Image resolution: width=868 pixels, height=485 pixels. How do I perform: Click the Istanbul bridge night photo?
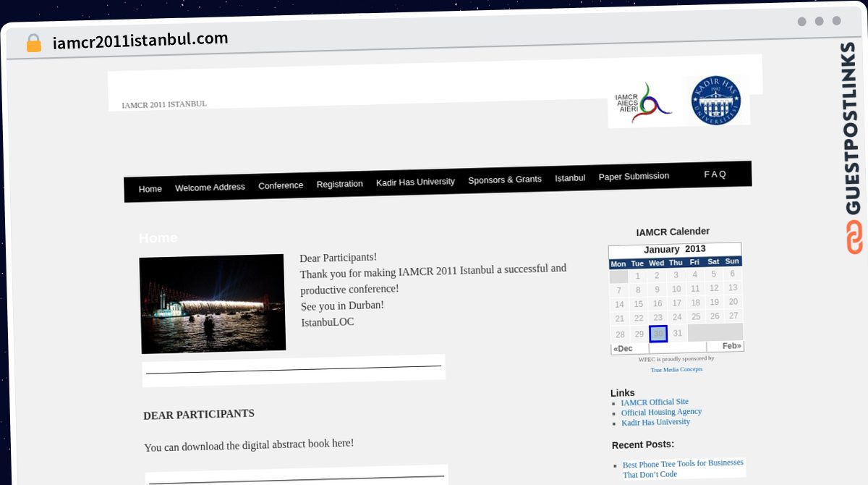pos(212,303)
